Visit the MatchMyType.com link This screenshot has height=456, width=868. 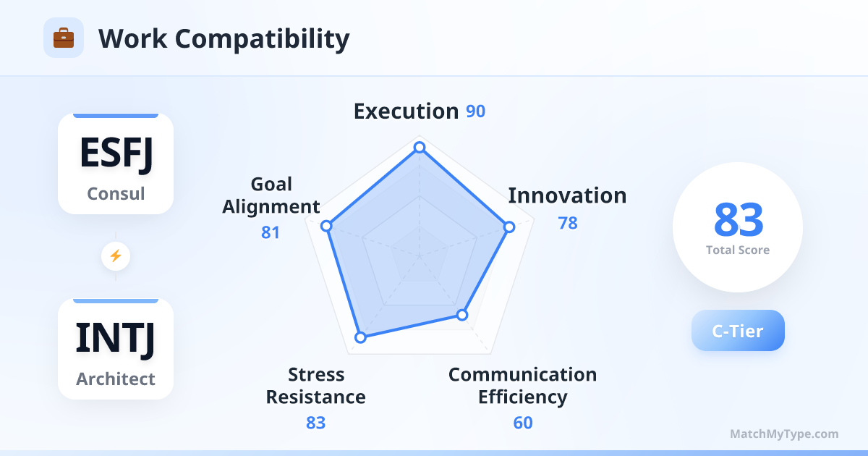click(x=784, y=434)
